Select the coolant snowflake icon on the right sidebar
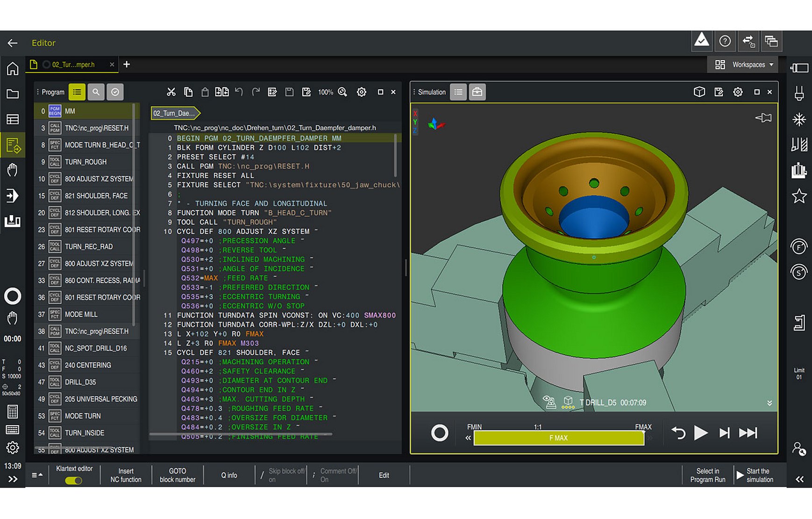This screenshot has height=519, width=812. (799, 119)
